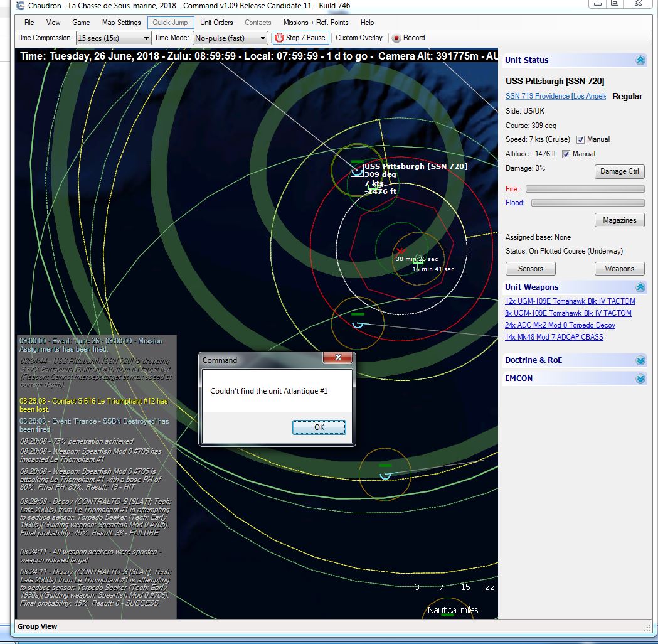Click the Fire damage progress bar
Viewport: 658px width, 644px height.
(x=585, y=190)
